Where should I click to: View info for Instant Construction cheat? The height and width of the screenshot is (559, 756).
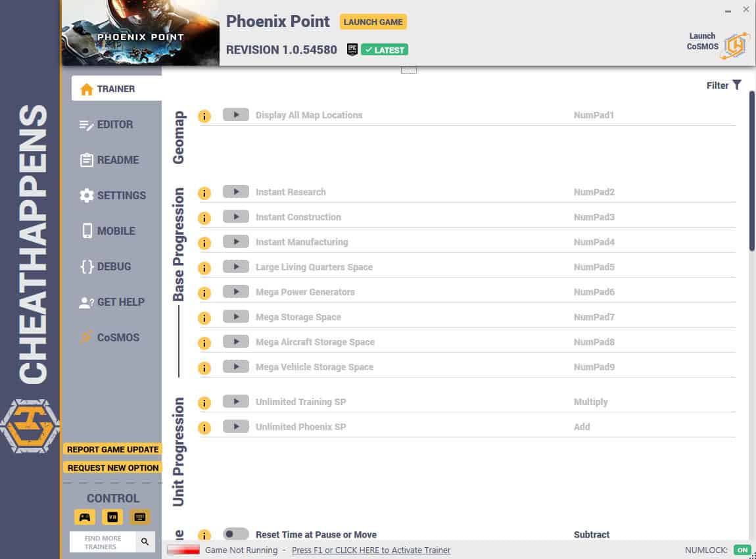[204, 218]
